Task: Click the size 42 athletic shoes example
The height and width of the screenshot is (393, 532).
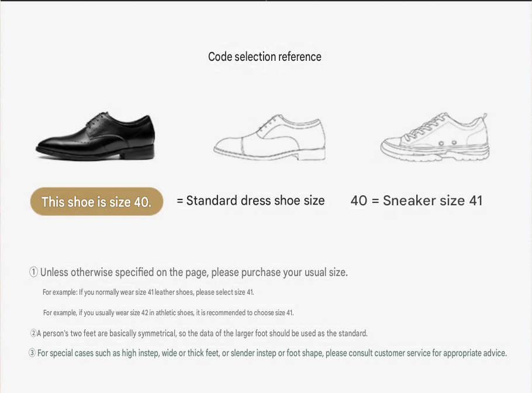Action: point(168,312)
